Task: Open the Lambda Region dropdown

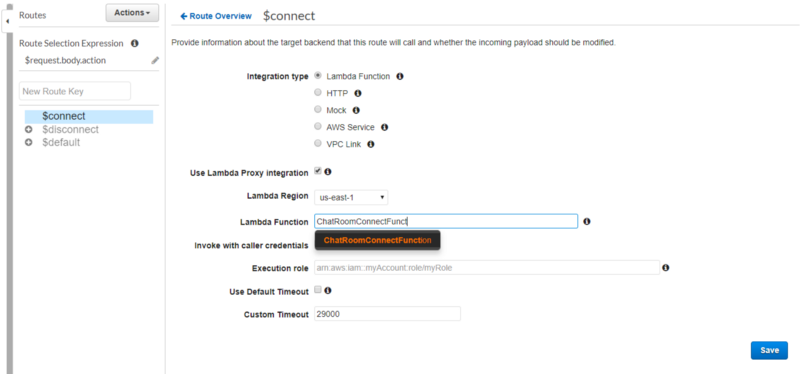Action: pos(351,197)
